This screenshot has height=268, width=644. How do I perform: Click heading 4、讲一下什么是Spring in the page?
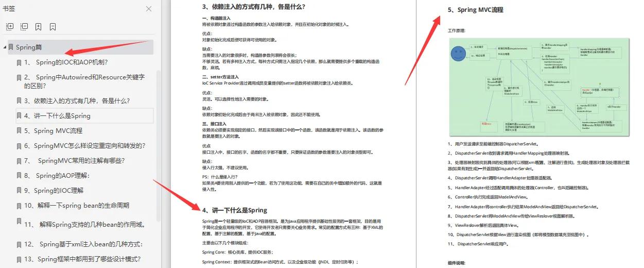pyautogui.click(x=234, y=210)
